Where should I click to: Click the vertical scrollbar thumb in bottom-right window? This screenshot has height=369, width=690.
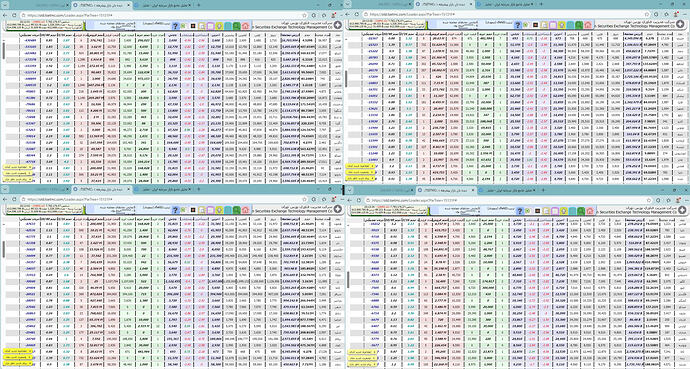point(348,280)
